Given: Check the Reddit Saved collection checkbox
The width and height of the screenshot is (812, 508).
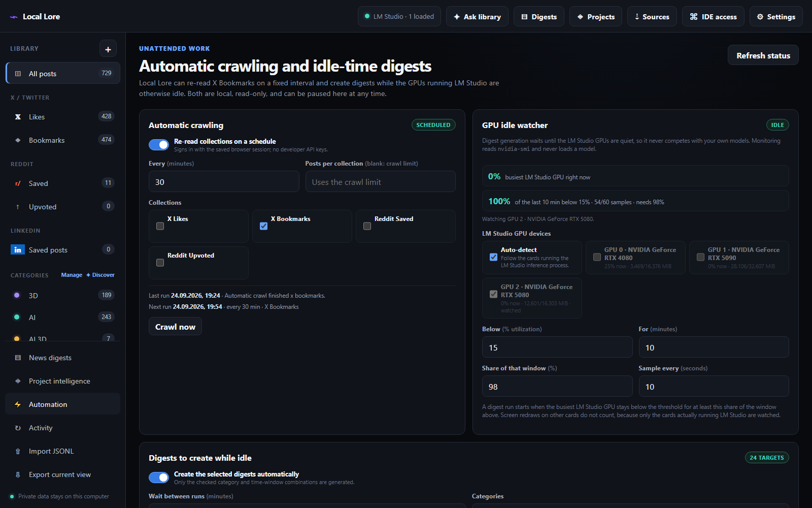Looking at the screenshot, I should pyautogui.click(x=367, y=226).
